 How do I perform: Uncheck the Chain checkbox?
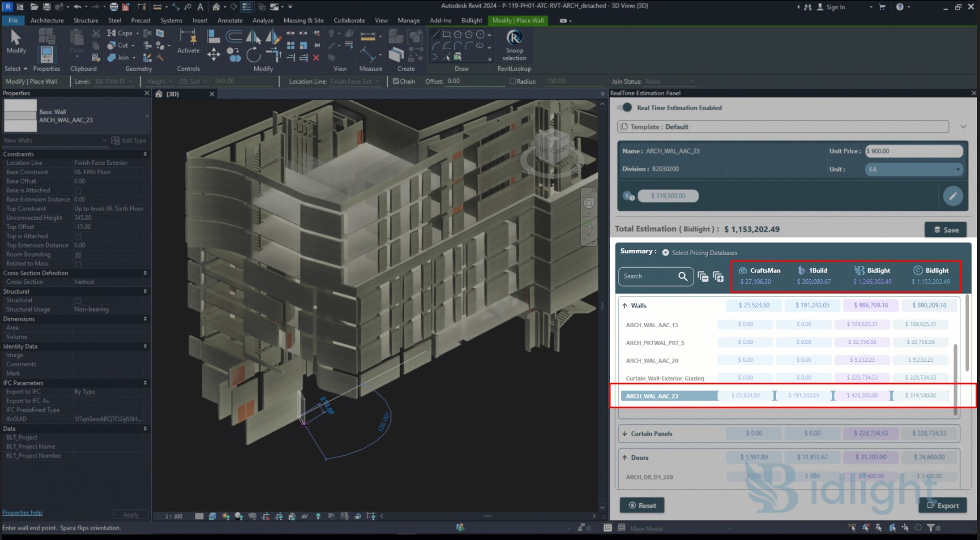[396, 81]
